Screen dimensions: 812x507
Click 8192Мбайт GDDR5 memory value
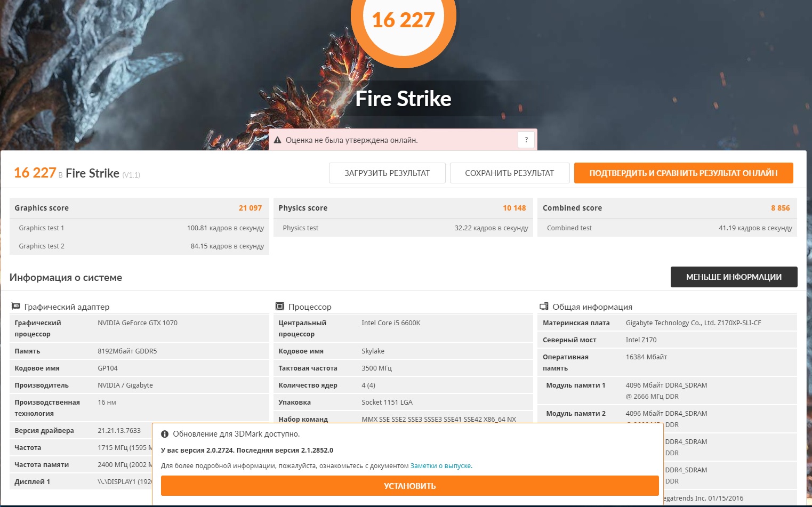tap(127, 351)
